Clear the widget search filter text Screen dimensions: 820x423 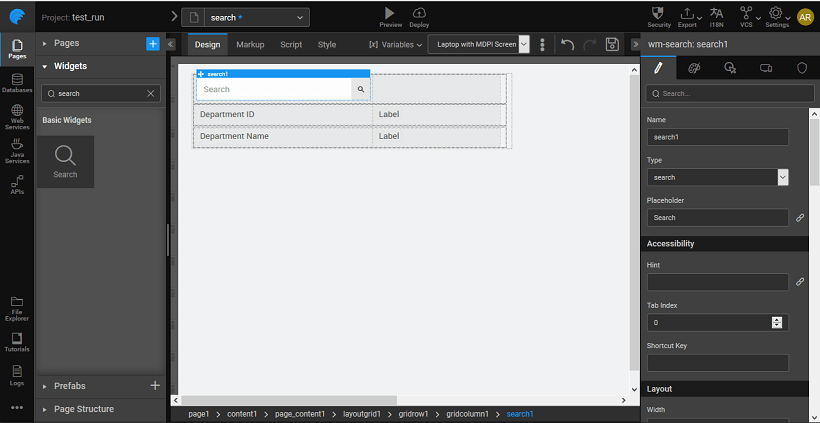click(x=151, y=93)
